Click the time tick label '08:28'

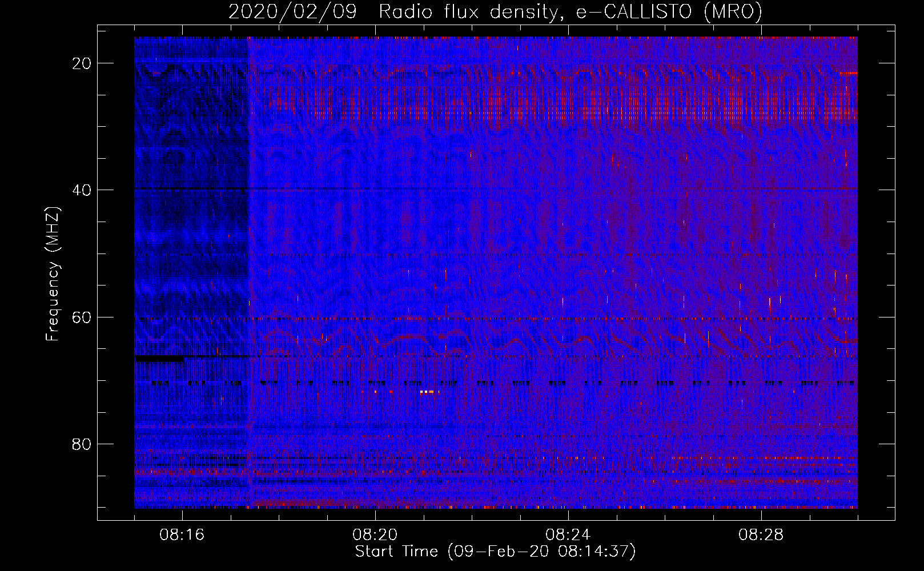[x=761, y=535]
